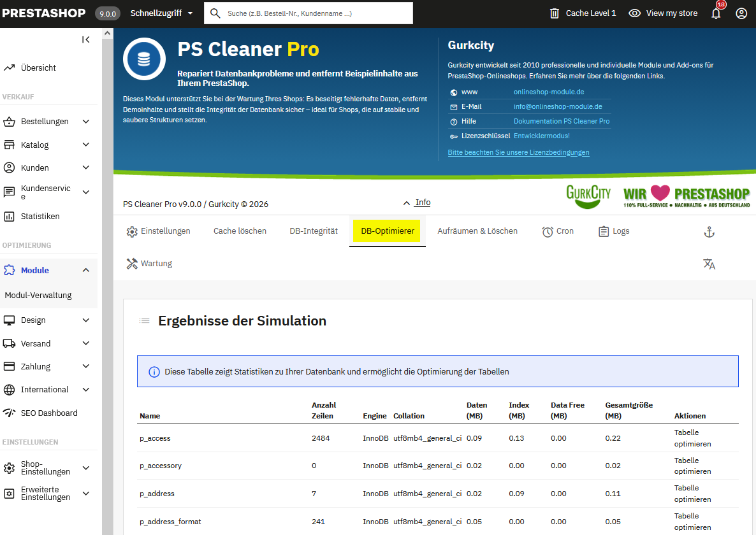Click the sidebar scrollbar up arrow
Image resolution: width=756 pixels, height=535 pixels.
coord(108,33)
